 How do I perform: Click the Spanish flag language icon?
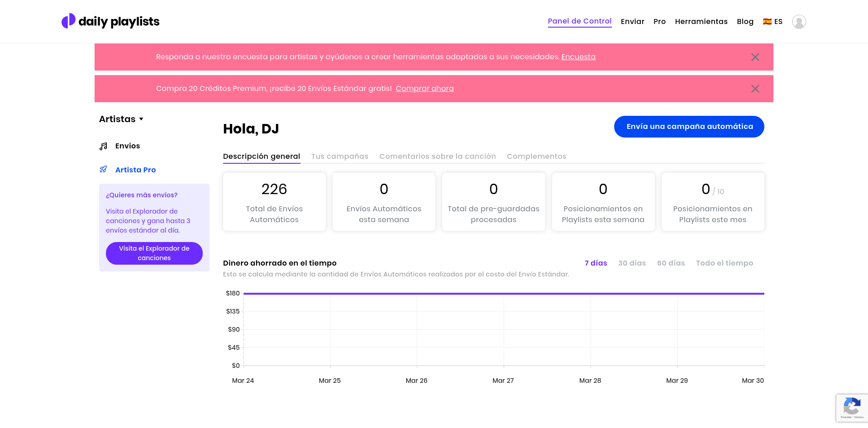tap(767, 22)
